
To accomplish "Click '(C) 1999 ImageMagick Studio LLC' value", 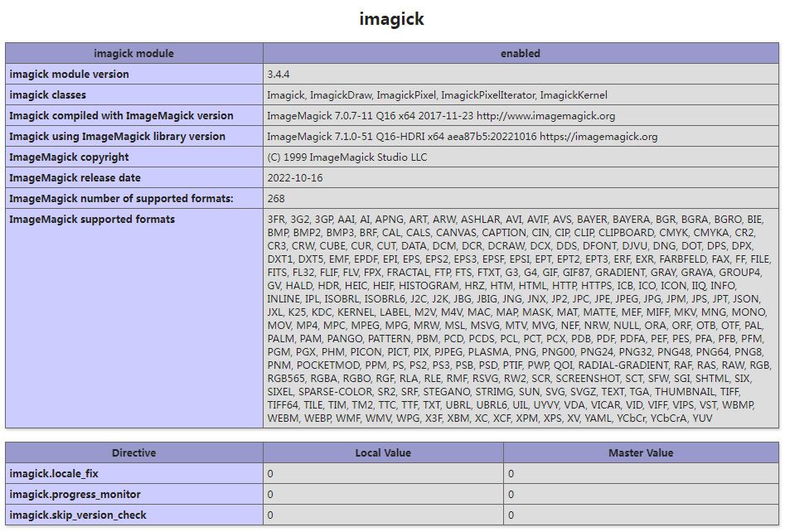I will tap(347, 157).
